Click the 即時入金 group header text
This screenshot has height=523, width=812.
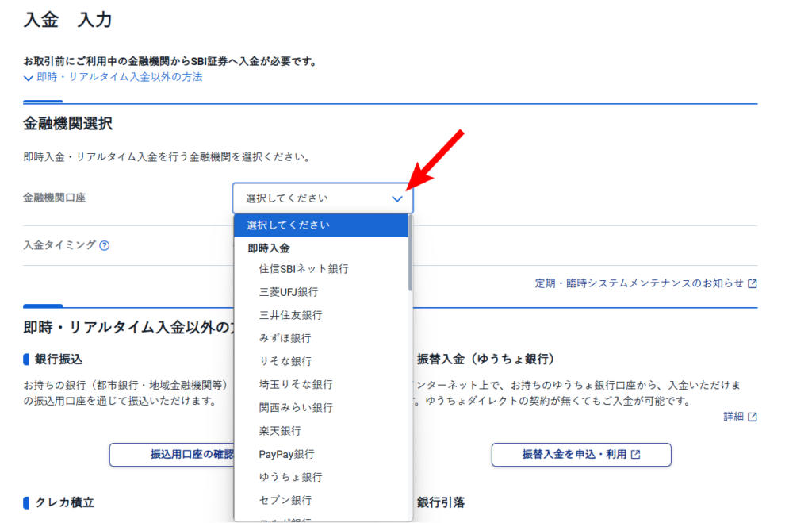click(x=269, y=248)
